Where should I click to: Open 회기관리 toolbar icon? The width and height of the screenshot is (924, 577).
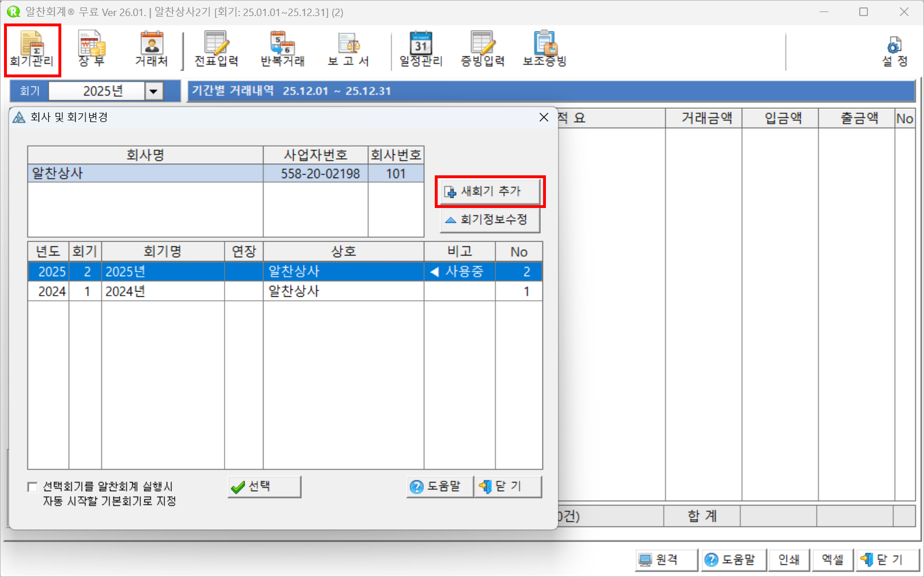click(32, 49)
